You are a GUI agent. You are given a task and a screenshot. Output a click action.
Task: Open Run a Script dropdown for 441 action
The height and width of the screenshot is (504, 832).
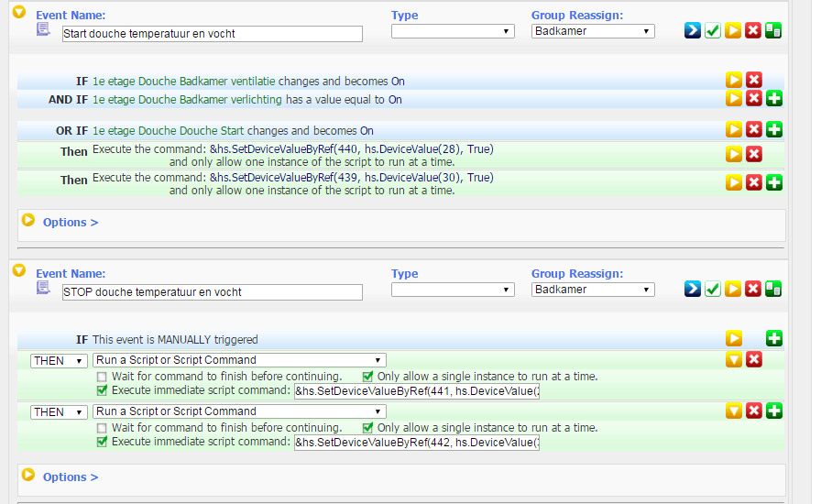click(x=239, y=360)
